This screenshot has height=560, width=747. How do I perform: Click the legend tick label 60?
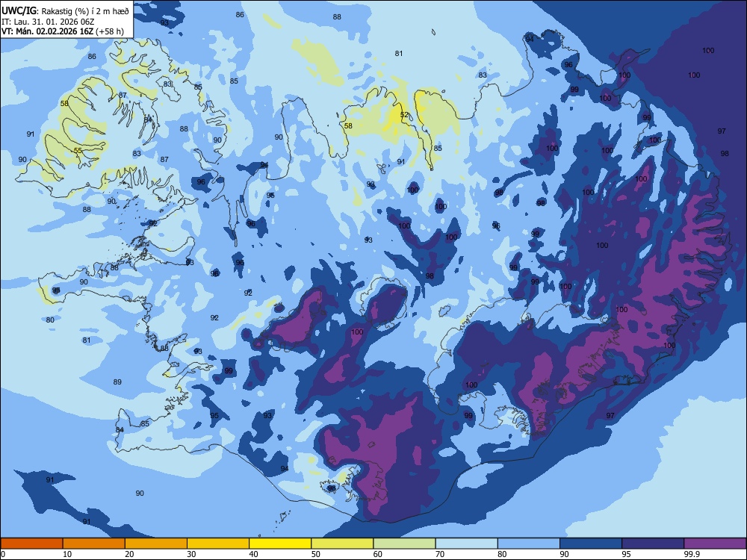click(x=378, y=554)
